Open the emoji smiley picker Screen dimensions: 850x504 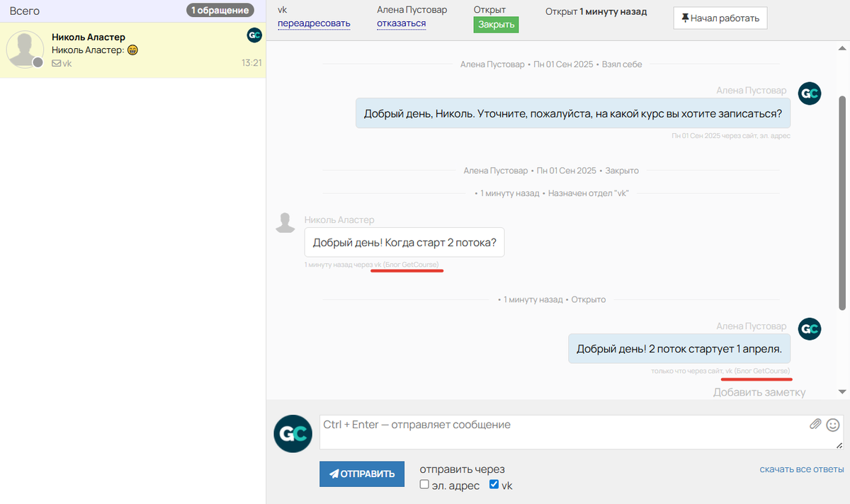coord(833,425)
